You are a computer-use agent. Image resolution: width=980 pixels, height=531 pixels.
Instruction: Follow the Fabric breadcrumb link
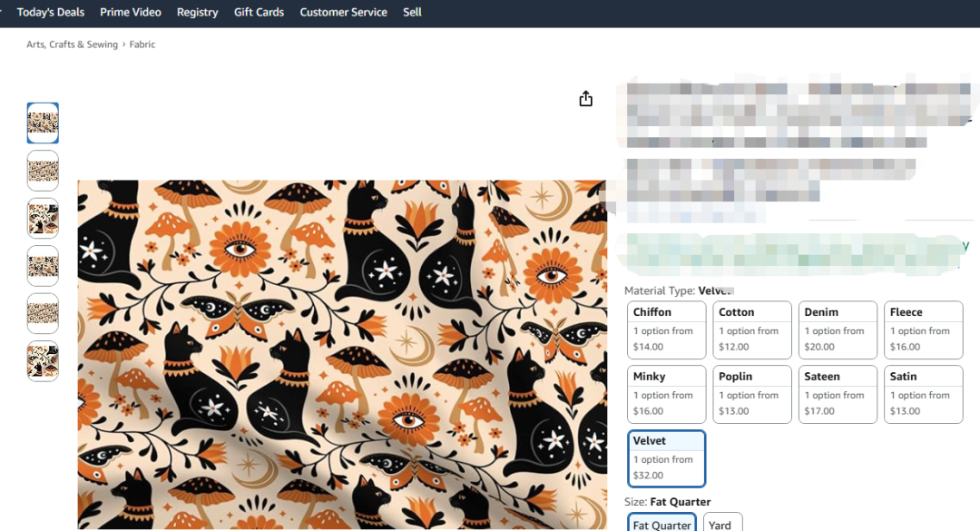pyautogui.click(x=142, y=44)
